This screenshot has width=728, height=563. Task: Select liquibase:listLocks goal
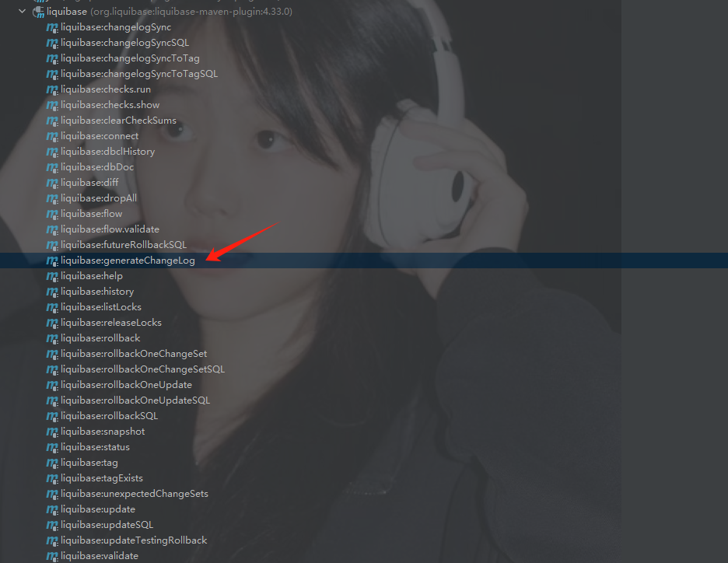click(x=101, y=307)
